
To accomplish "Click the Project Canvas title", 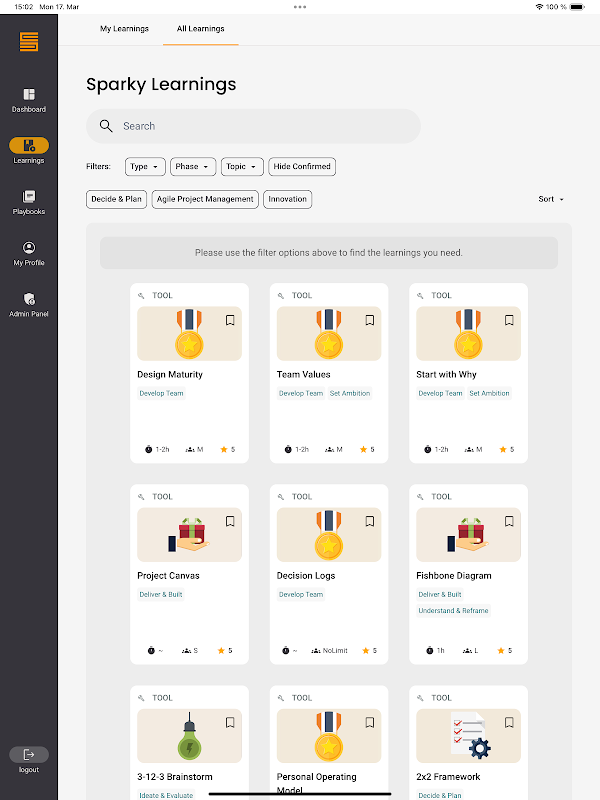I will (168, 576).
